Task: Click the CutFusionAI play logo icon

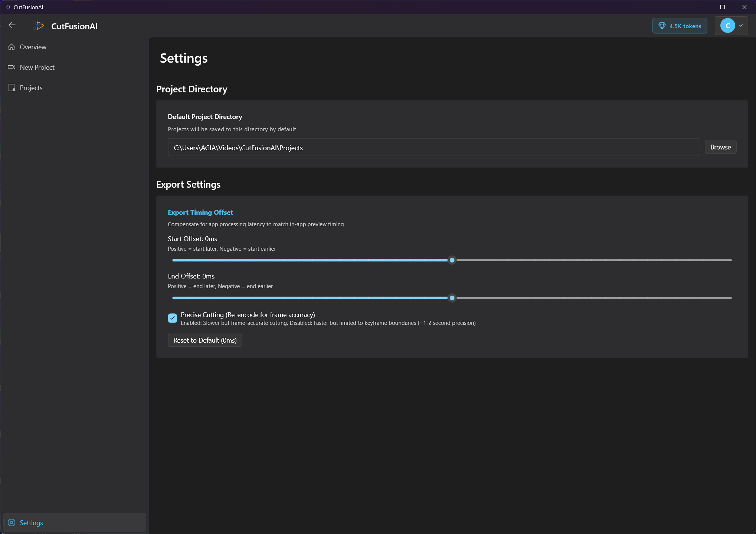Action: click(x=39, y=26)
